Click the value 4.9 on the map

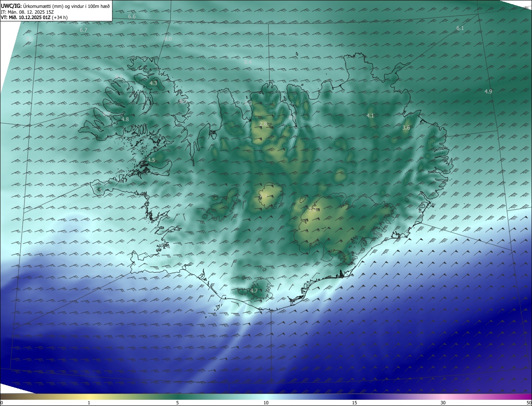tap(488, 91)
